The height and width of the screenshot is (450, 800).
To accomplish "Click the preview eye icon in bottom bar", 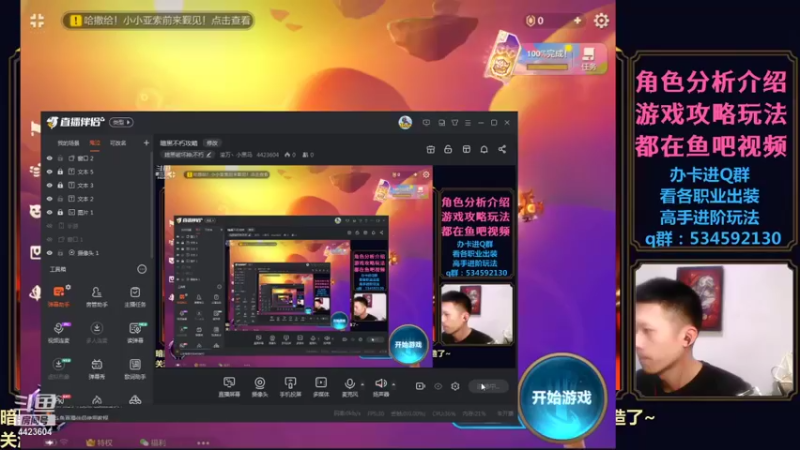I will click(x=438, y=386).
